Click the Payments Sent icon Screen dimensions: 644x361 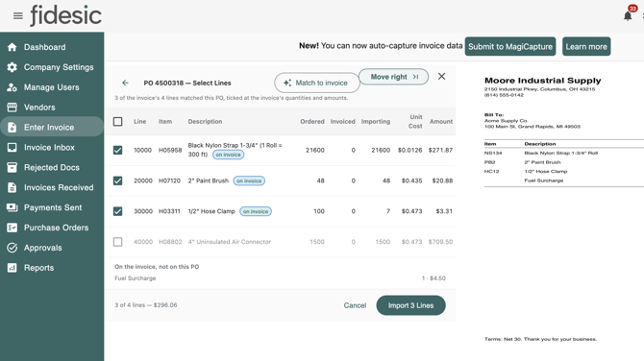12,207
